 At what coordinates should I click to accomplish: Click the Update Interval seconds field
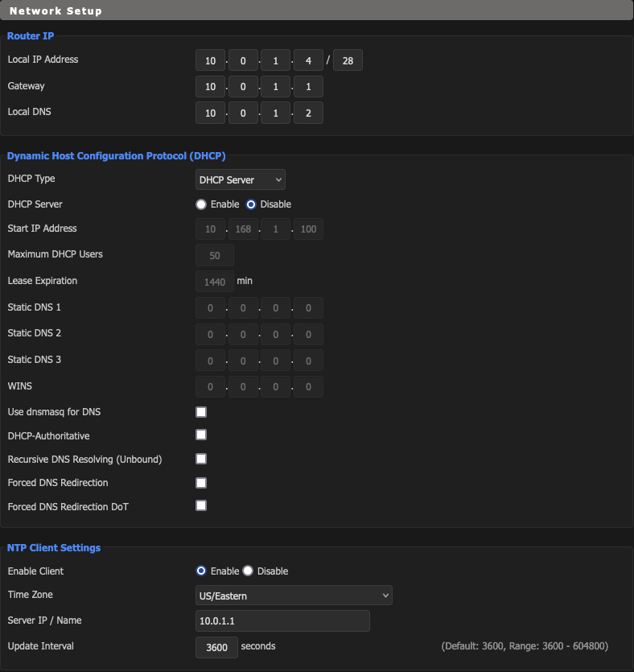(216, 647)
